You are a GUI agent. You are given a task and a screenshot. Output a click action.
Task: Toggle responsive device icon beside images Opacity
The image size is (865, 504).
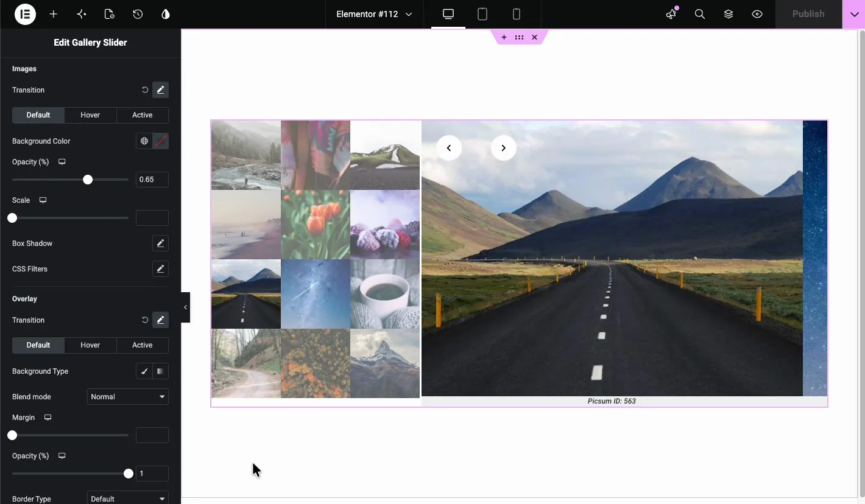point(62,162)
